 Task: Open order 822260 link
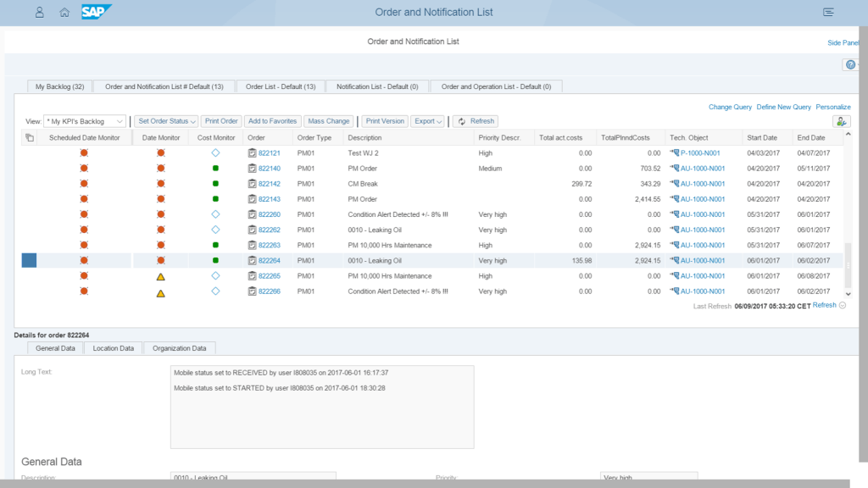[270, 214]
